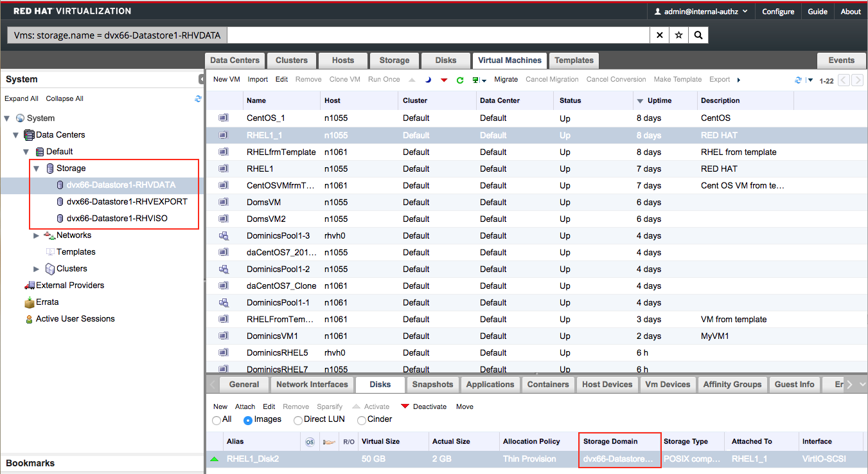Select dvx66-Datastore1-RHVEXPORT in the tree

tap(127, 202)
